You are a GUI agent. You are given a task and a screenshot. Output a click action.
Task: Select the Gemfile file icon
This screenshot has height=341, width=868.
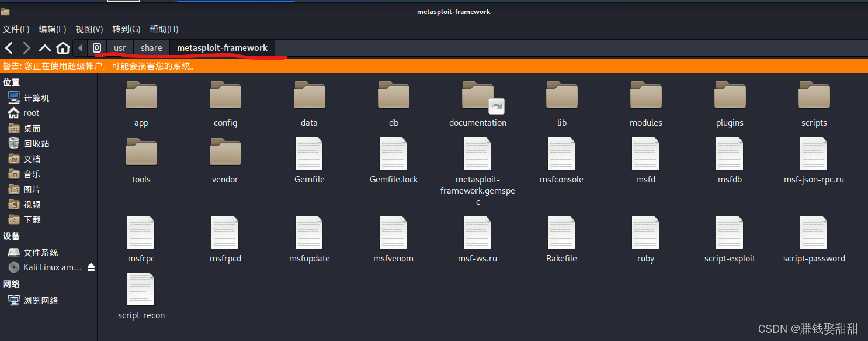(309, 153)
